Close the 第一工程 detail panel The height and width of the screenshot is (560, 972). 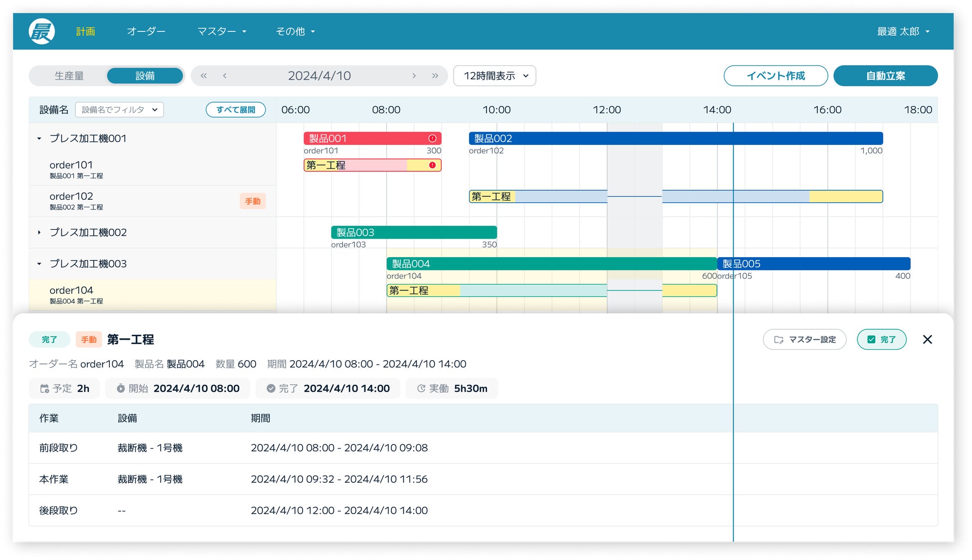click(927, 339)
